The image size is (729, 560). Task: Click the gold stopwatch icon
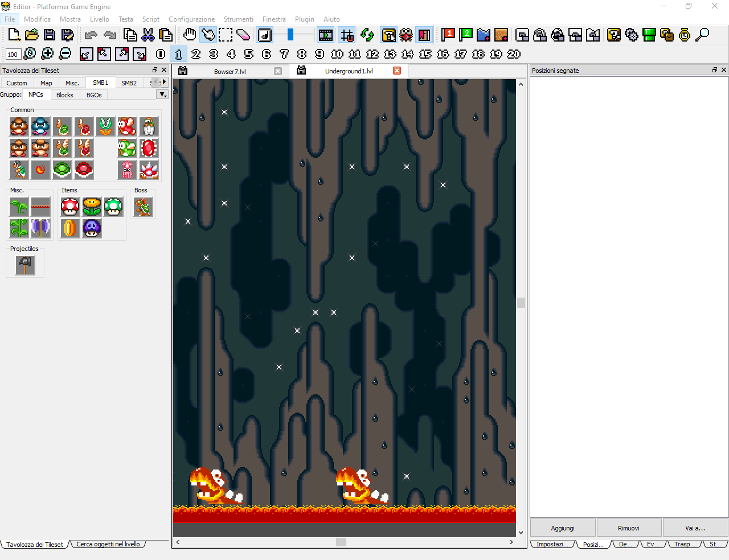pyautogui.click(x=685, y=35)
